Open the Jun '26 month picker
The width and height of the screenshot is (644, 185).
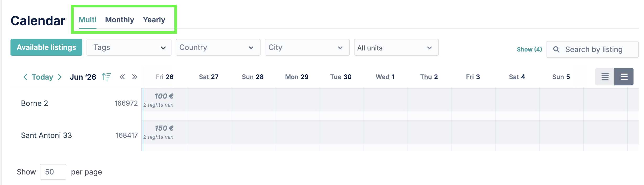pyautogui.click(x=83, y=77)
